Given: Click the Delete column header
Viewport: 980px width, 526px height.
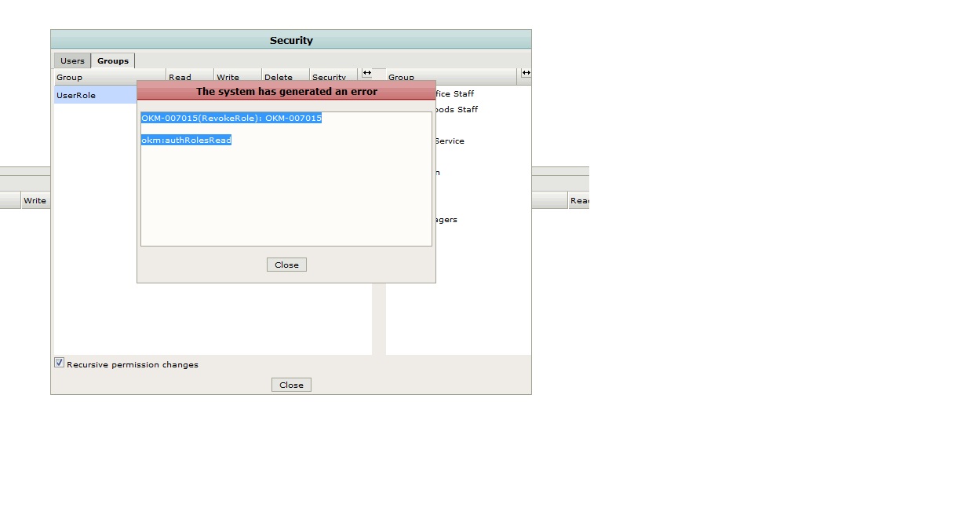Looking at the screenshot, I should (279, 77).
